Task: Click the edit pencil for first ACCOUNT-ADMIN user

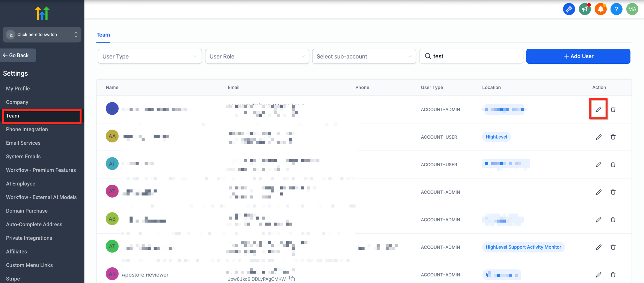Action: coord(598,109)
